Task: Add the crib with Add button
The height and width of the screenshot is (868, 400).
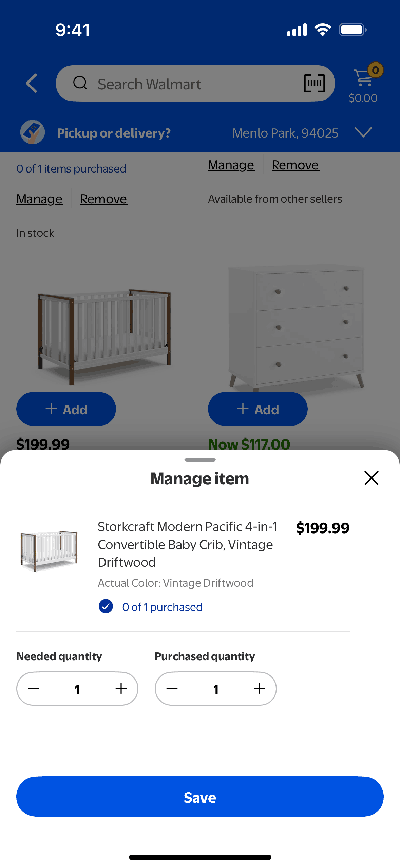Action: click(x=66, y=409)
